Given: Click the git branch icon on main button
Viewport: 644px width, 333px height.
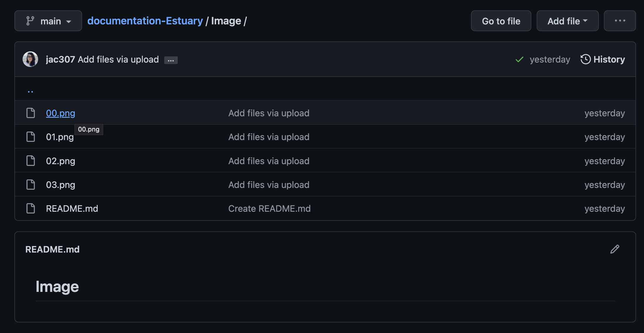Looking at the screenshot, I should tap(30, 21).
